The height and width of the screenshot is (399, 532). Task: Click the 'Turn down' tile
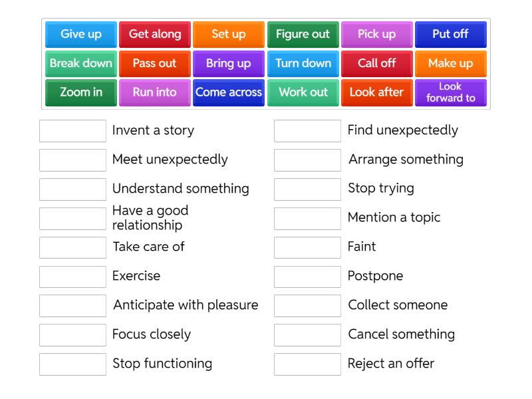pyautogui.click(x=303, y=63)
